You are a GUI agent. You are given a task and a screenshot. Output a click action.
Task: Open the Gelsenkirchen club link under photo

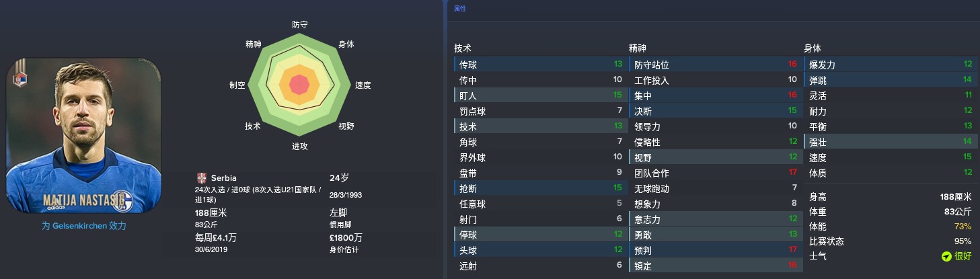(x=83, y=226)
